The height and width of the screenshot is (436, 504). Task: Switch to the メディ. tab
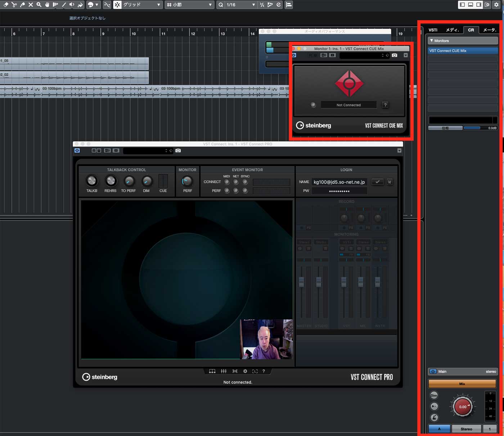pyautogui.click(x=452, y=30)
